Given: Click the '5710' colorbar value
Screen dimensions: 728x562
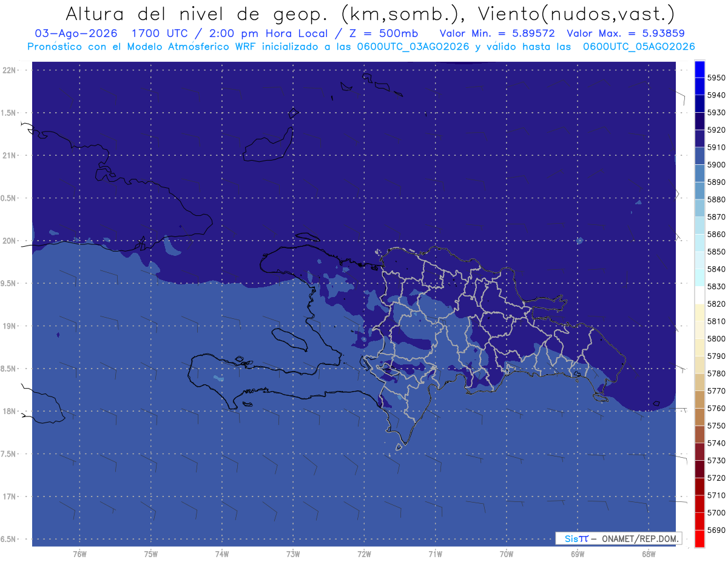Looking at the screenshot, I should point(716,495).
